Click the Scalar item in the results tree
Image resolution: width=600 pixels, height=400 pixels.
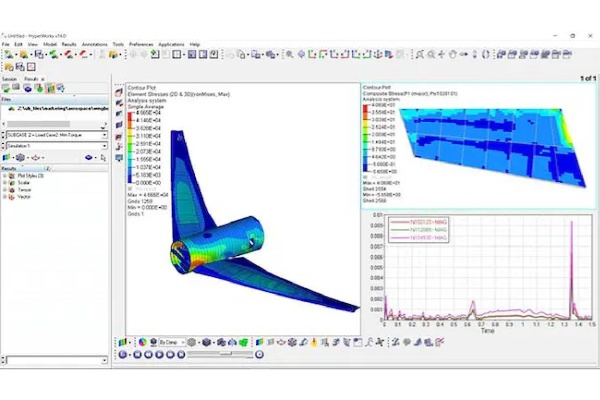coord(22,183)
